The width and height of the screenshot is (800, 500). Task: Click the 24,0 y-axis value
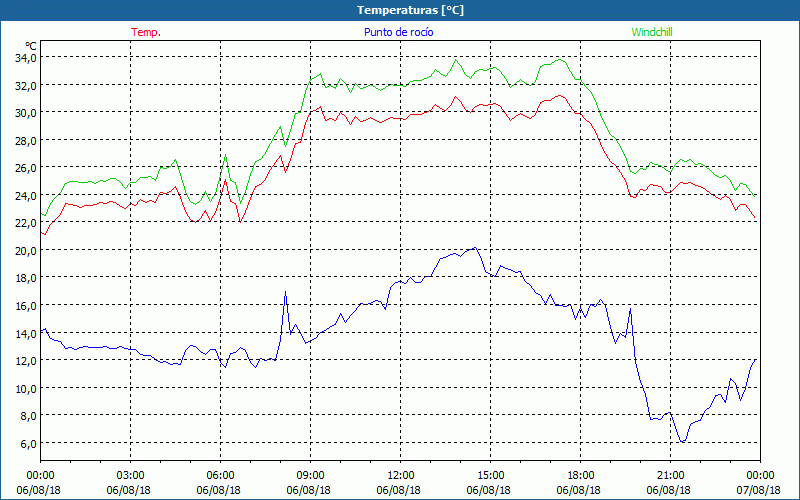point(26,196)
